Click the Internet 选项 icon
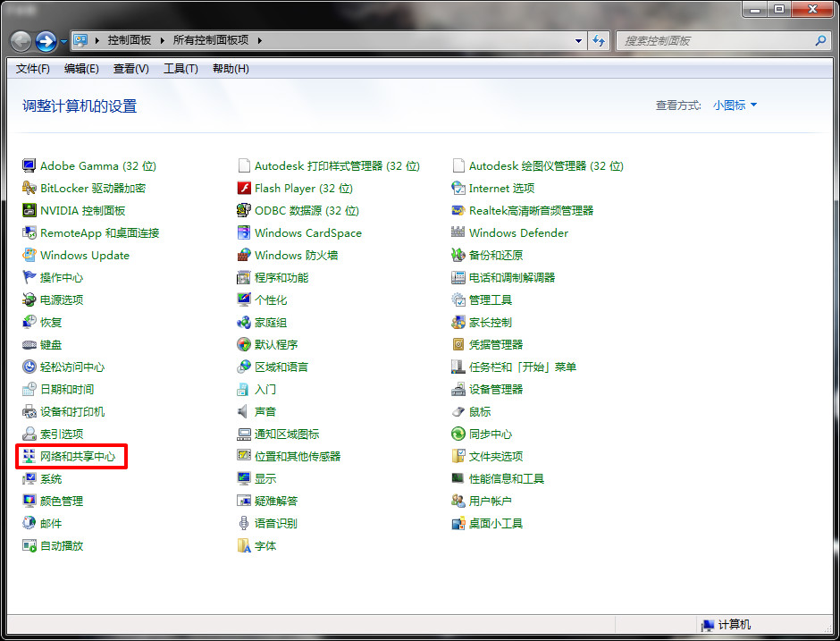The width and height of the screenshot is (840, 641). point(458,188)
